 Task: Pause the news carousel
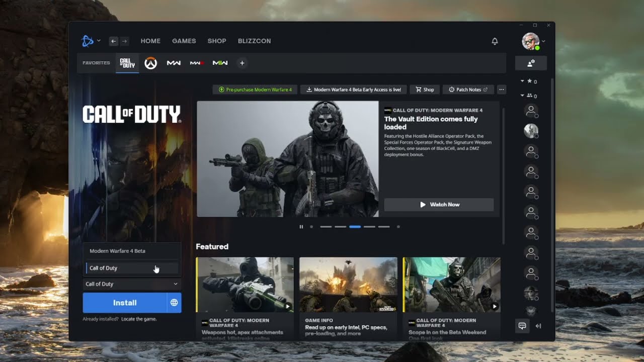(x=301, y=227)
